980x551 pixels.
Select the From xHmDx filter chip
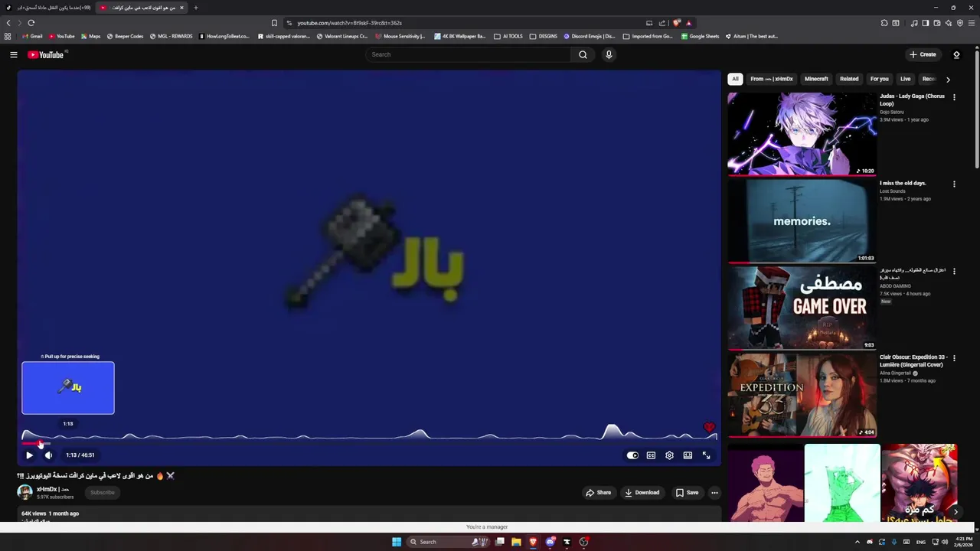tap(771, 79)
